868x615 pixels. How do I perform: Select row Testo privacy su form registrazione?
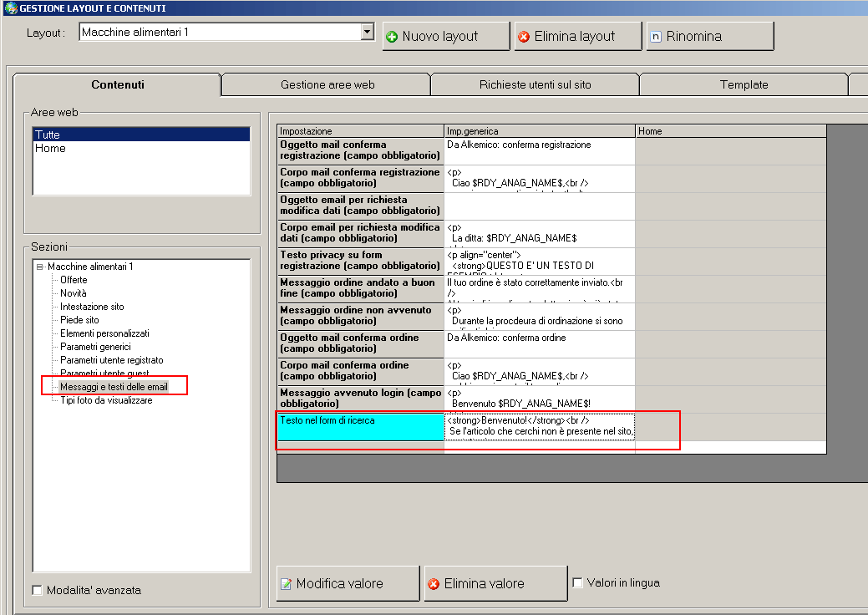click(360, 261)
